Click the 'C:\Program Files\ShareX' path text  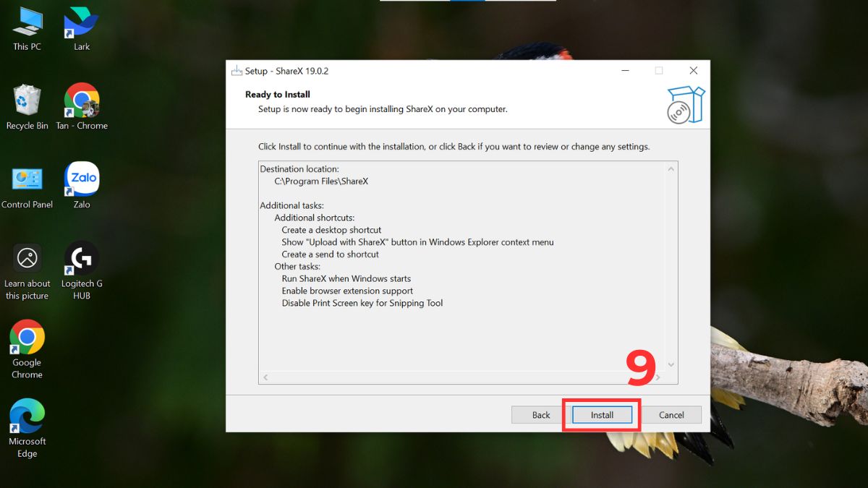click(321, 181)
